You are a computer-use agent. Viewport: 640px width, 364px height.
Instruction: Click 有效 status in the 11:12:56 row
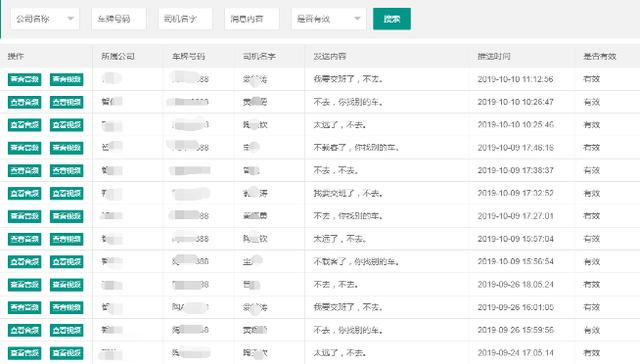tap(591, 79)
